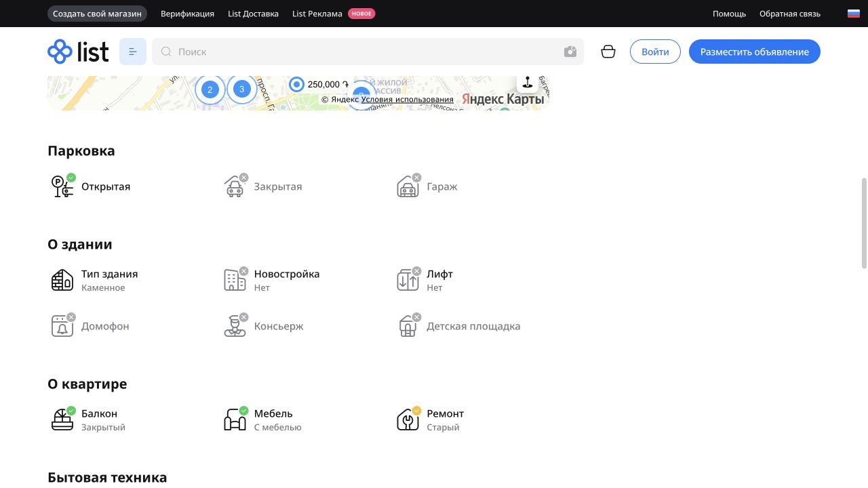Open the List logo homepage

point(78,52)
